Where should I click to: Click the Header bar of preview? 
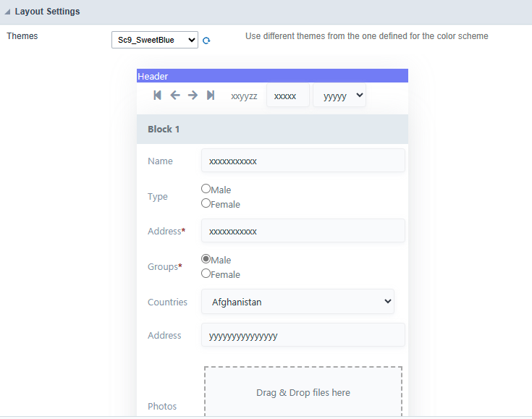[x=272, y=76]
